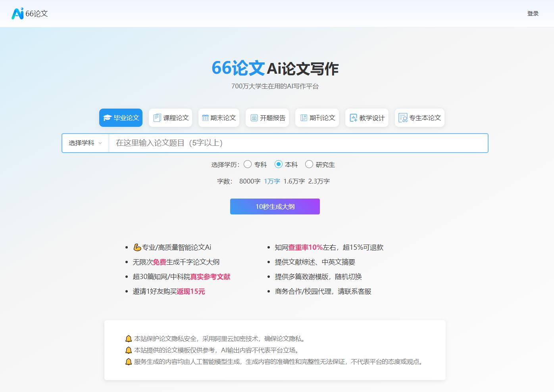554x392 pixels.
Task: Select the 本科 education radio button
Action: (x=278, y=164)
